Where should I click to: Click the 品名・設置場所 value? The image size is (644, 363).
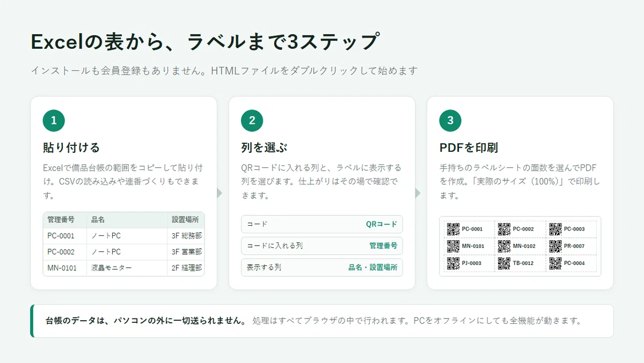click(x=373, y=267)
